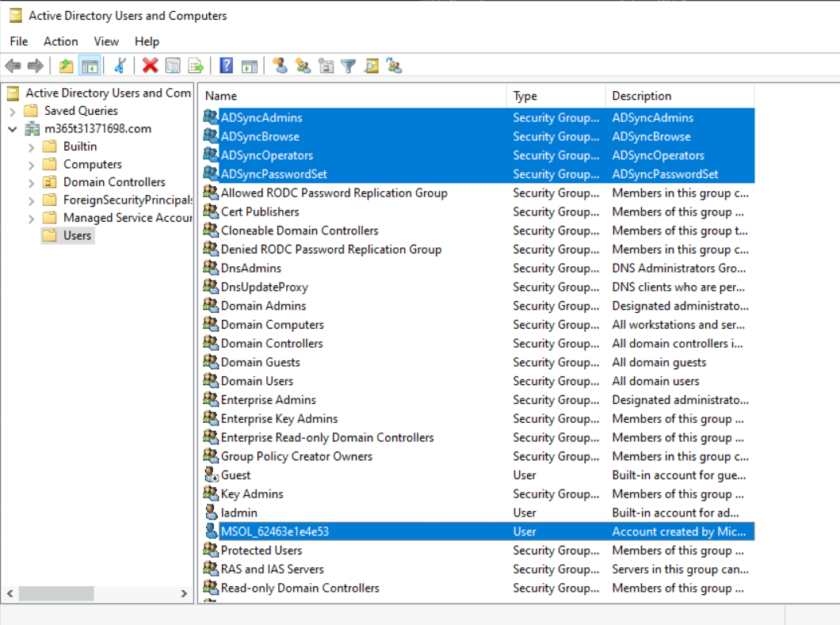The image size is (840, 625).
Task: Open the Help toolbar icon
Action: 227,66
